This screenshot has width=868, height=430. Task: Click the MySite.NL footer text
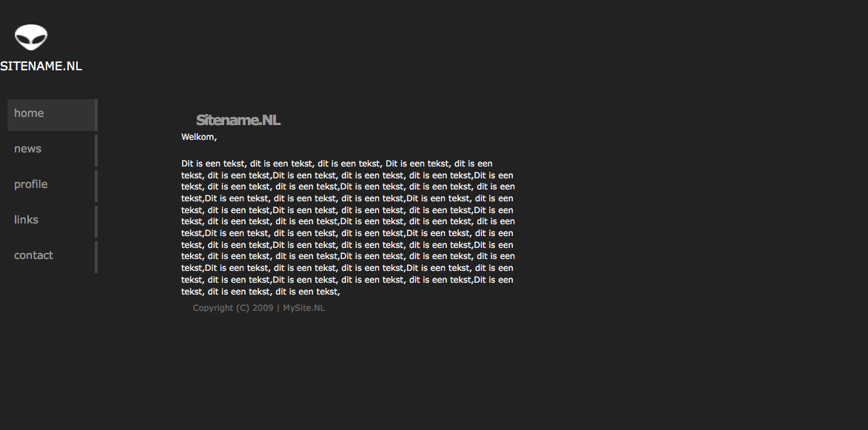[304, 308]
